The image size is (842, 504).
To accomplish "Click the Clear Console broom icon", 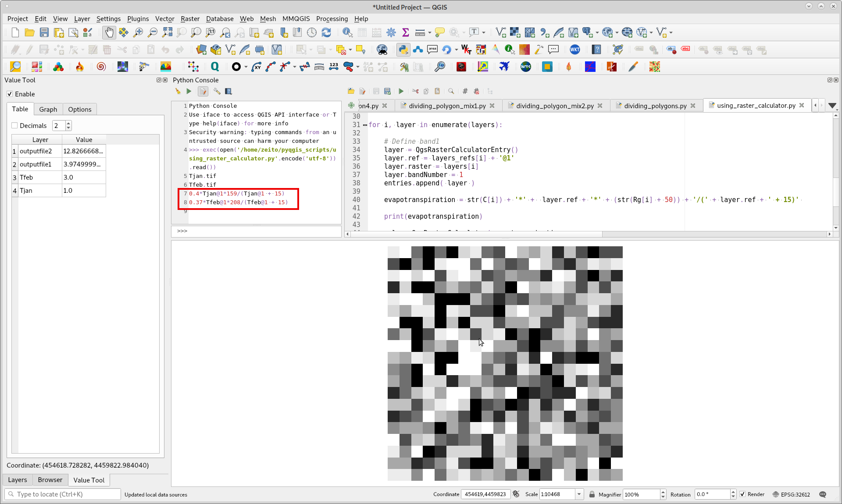I will coord(178,91).
